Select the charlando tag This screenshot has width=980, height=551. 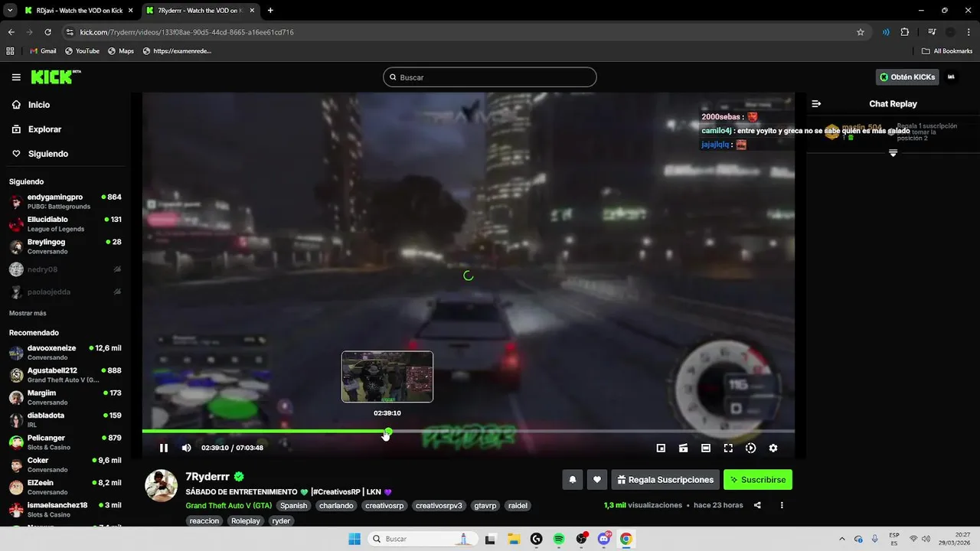(336, 506)
